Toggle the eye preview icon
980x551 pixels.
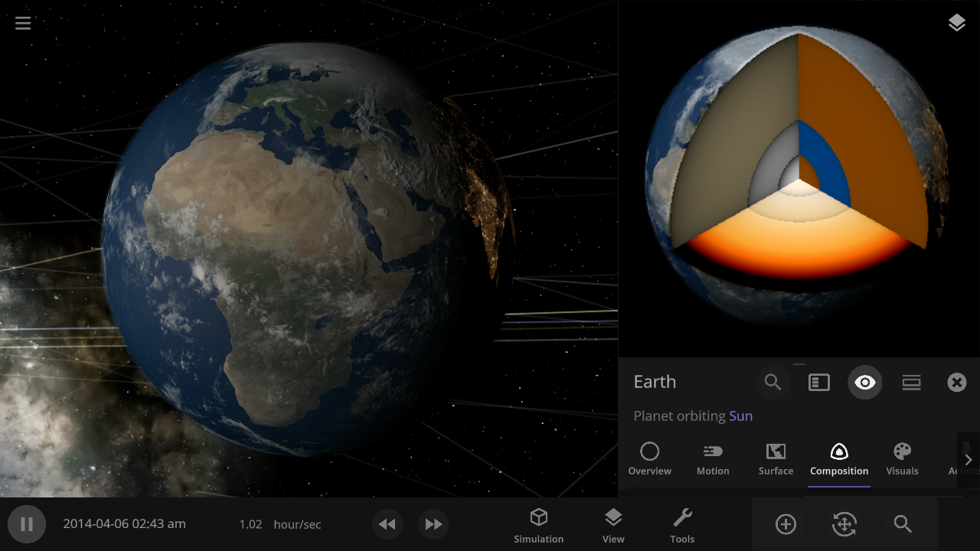864,382
